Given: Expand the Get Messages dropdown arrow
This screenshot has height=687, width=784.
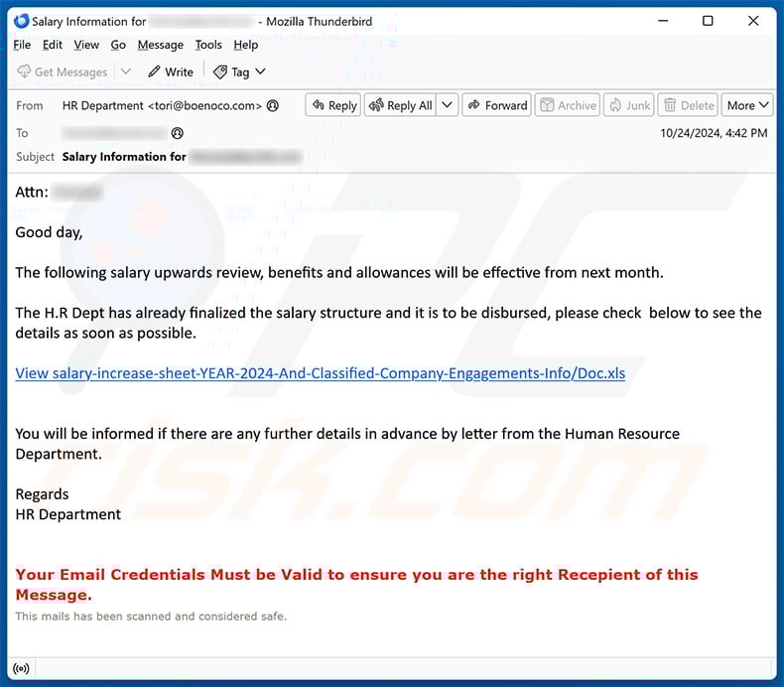Looking at the screenshot, I should (126, 71).
